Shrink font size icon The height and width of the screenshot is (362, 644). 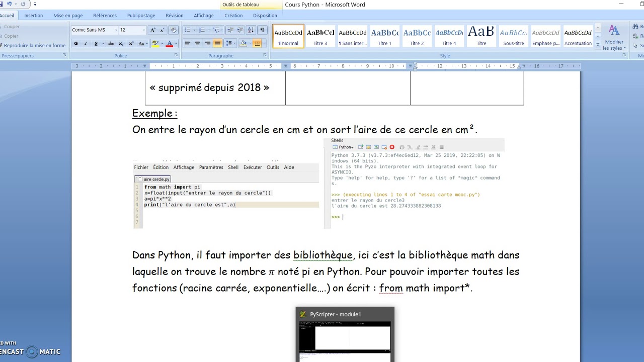[162, 30]
